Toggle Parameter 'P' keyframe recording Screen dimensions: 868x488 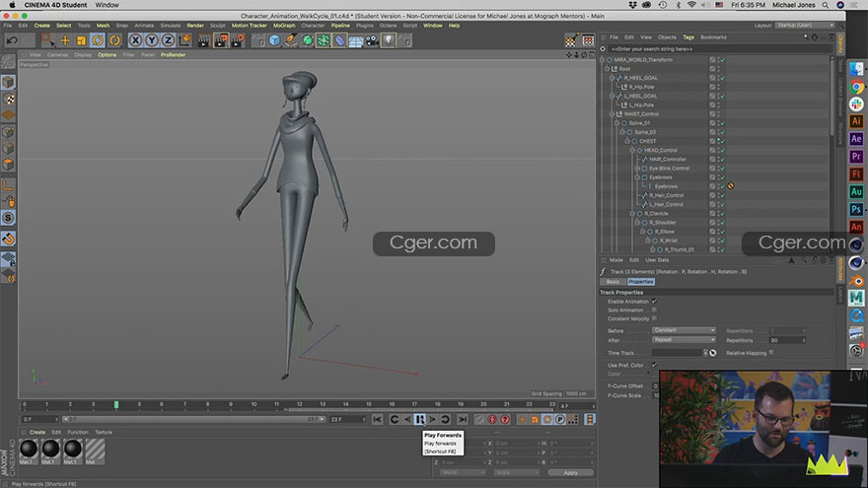pyautogui.click(x=559, y=419)
